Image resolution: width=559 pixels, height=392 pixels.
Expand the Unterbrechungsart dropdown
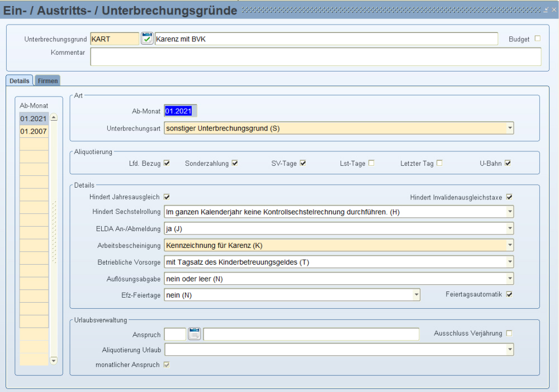pyautogui.click(x=509, y=128)
